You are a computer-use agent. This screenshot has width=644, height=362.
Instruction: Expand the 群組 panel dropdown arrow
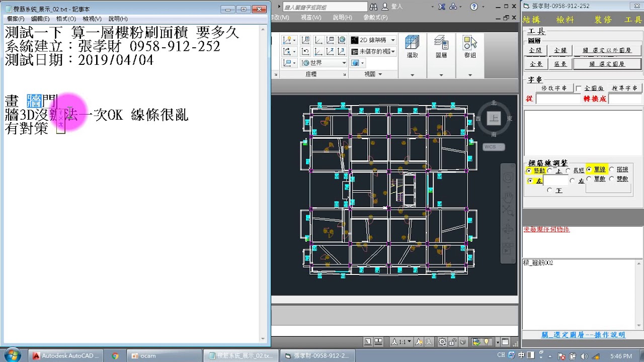point(470,75)
